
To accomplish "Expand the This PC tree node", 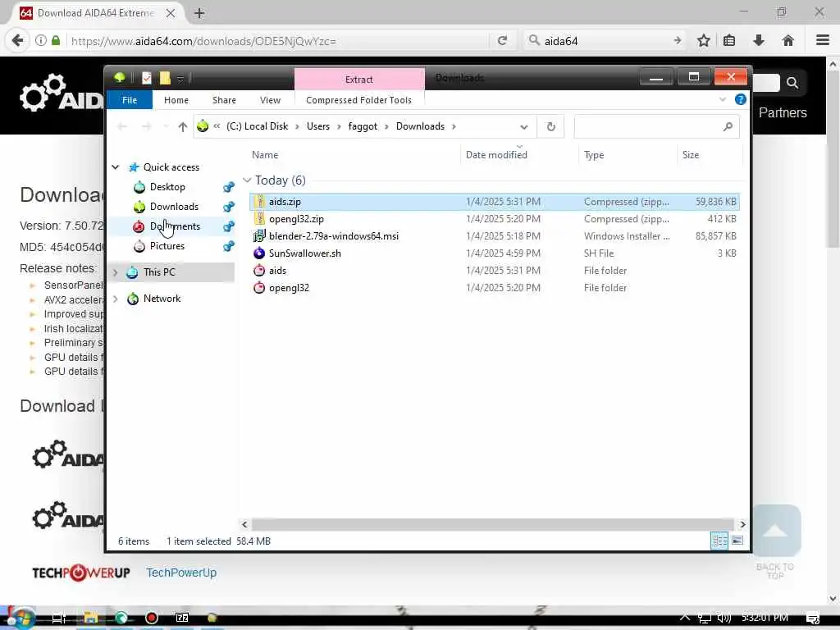I will pyautogui.click(x=115, y=272).
